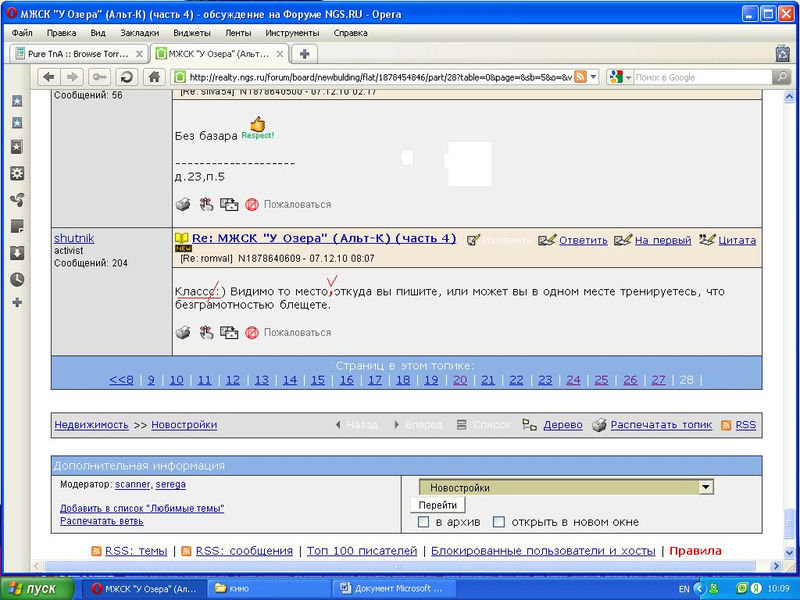Check the "в архив" checkbox
The width and height of the screenshot is (800, 600).
424,522
